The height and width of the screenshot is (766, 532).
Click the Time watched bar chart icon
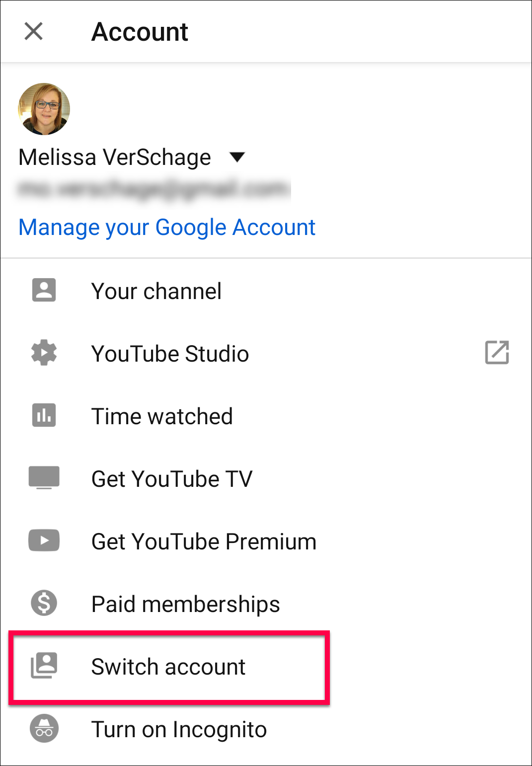[x=44, y=415]
